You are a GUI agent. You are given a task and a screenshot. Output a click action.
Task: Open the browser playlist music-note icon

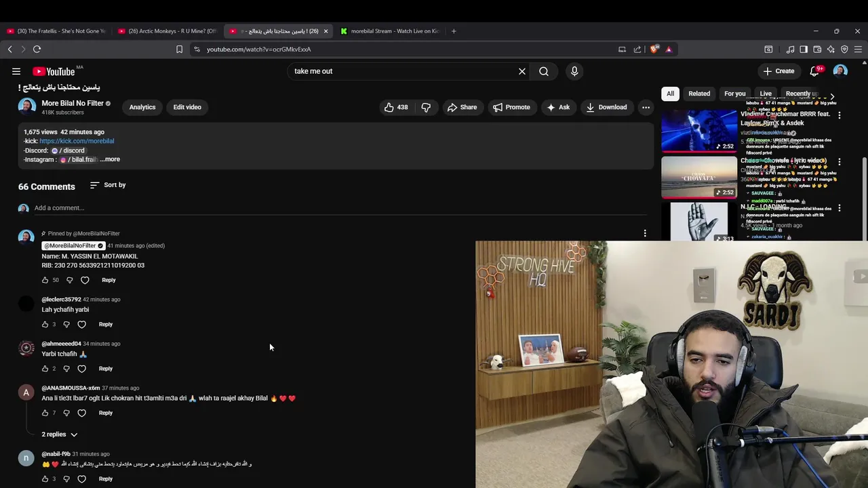pyautogui.click(x=790, y=49)
